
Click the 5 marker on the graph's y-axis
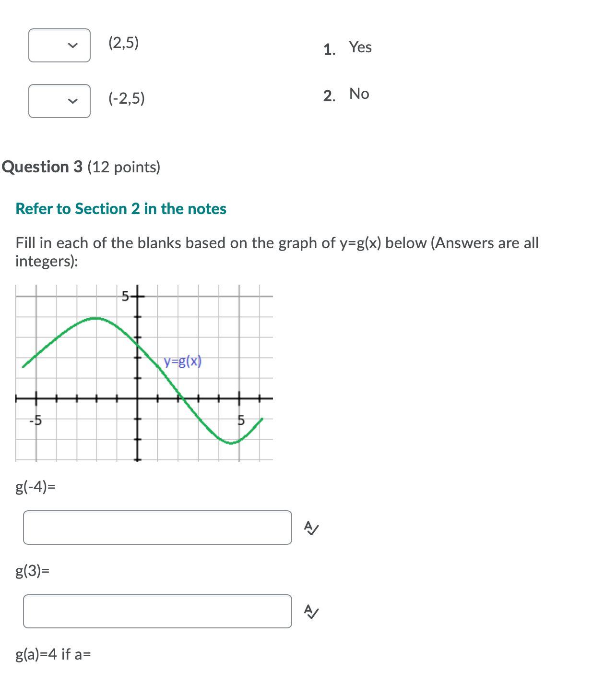point(125,296)
